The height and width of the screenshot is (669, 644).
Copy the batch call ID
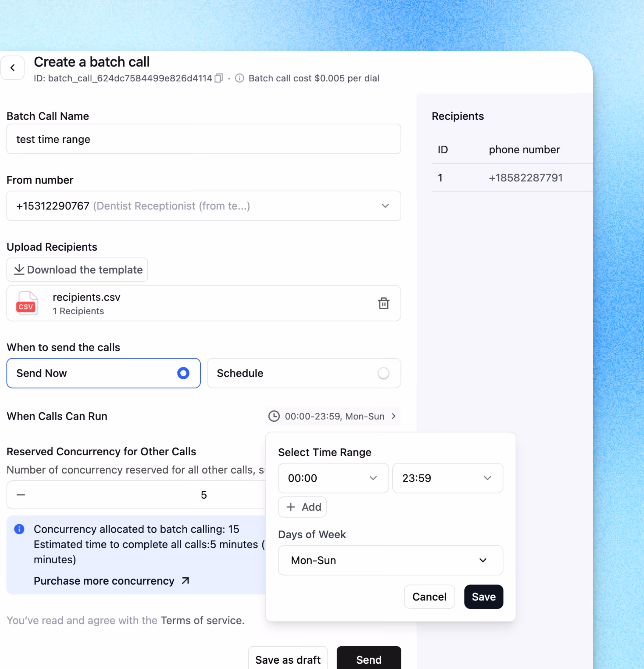click(x=219, y=78)
